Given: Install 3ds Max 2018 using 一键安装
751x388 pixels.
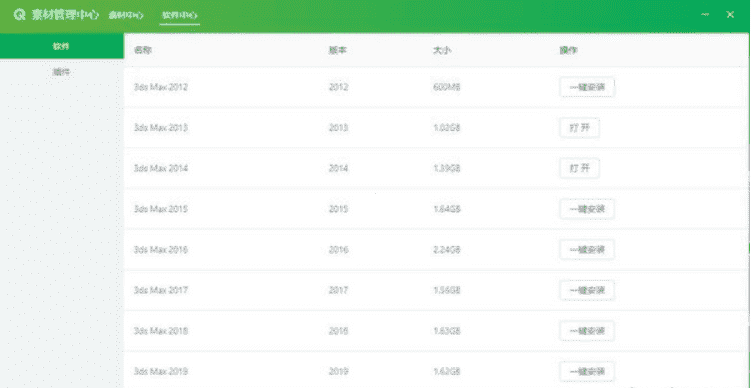Looking at the screenshot, I should click(587, 331).
